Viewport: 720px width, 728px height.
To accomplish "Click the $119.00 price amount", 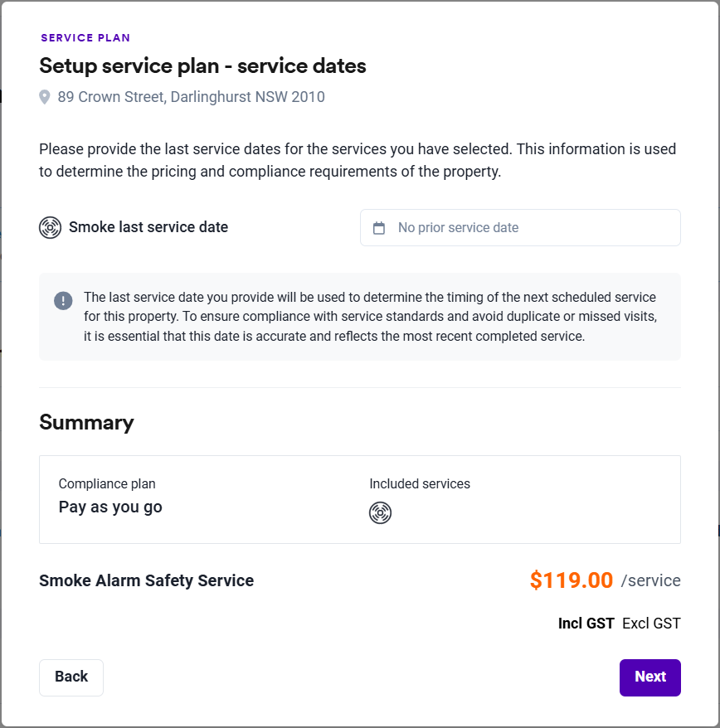I will click(572, 580).
